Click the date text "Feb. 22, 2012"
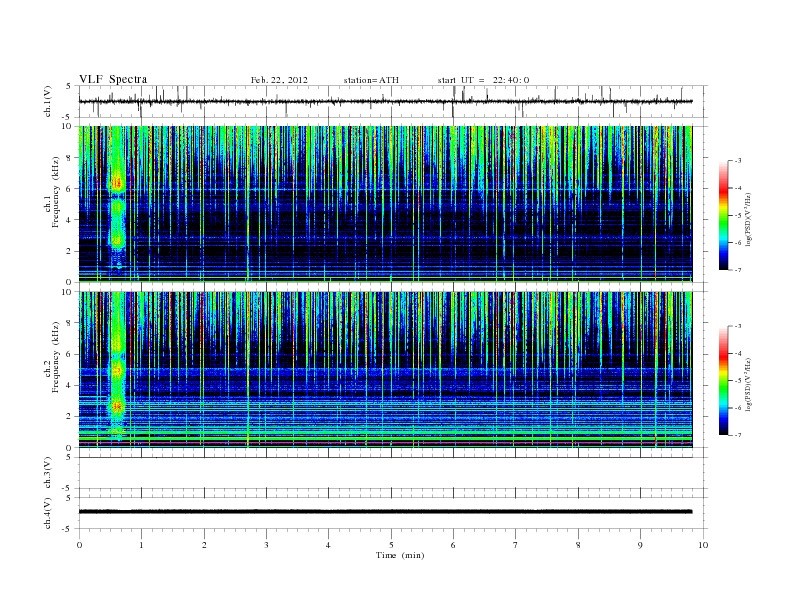The height and width of the screenshot is (612, 792). [279, 80]
